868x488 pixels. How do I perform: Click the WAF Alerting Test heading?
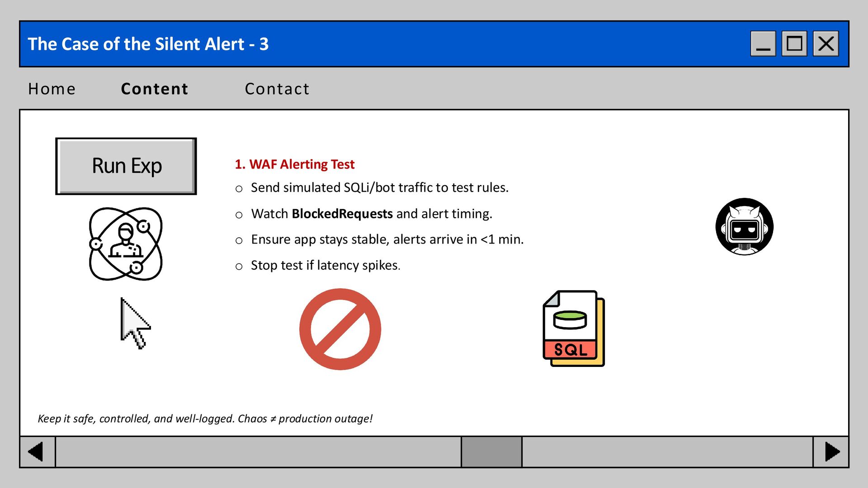point(295,164)
